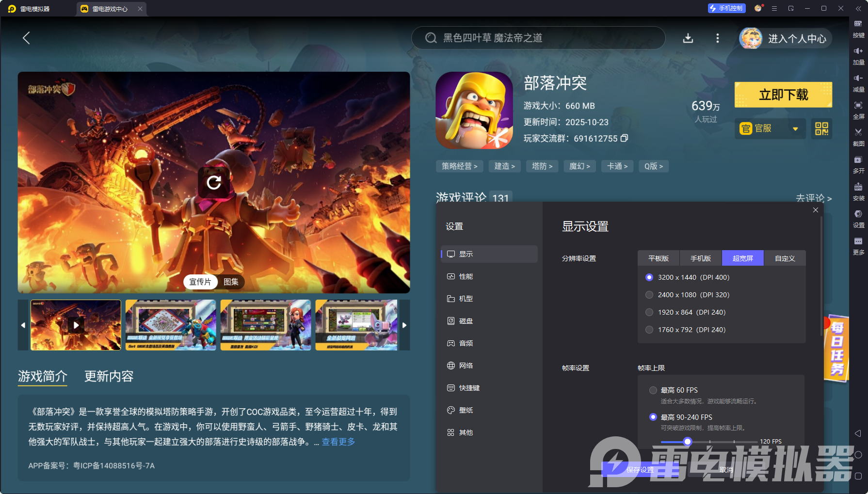The image size is (868, 494).
Task: Click the 安装 APK install icon
Action: coord(858,191)
